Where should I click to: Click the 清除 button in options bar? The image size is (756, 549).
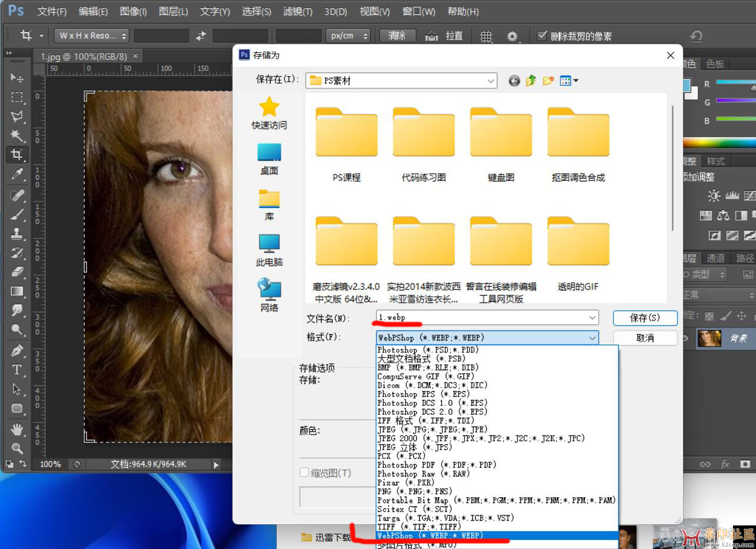pyautogui.click(x=397, y=36)
